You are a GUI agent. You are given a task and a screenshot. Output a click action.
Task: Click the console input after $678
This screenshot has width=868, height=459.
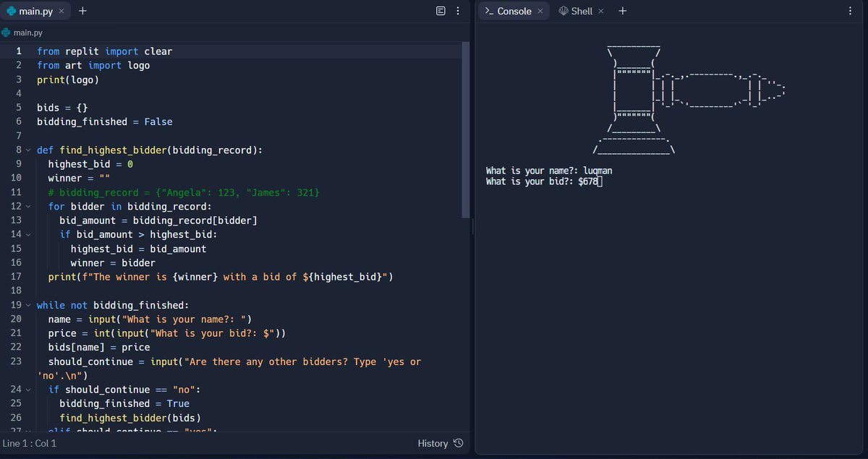tap(601, 181)
